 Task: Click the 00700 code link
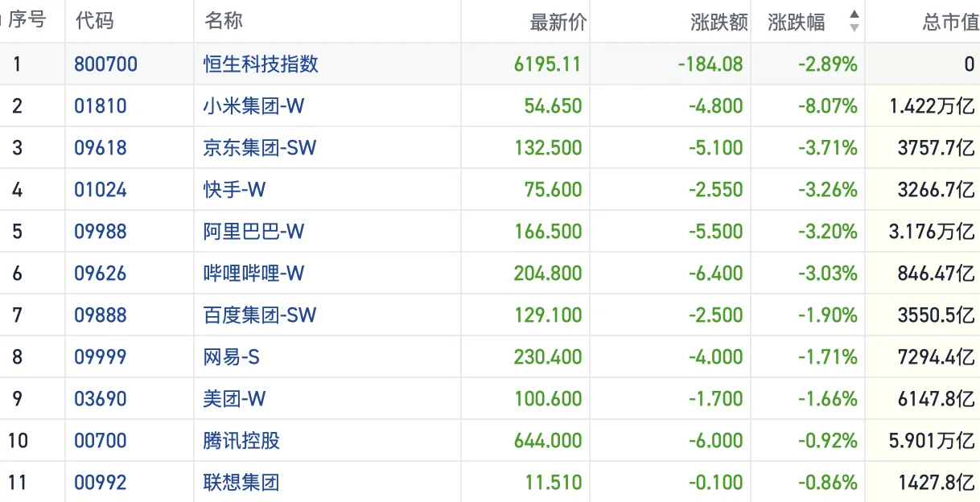[x=101, y=440]
